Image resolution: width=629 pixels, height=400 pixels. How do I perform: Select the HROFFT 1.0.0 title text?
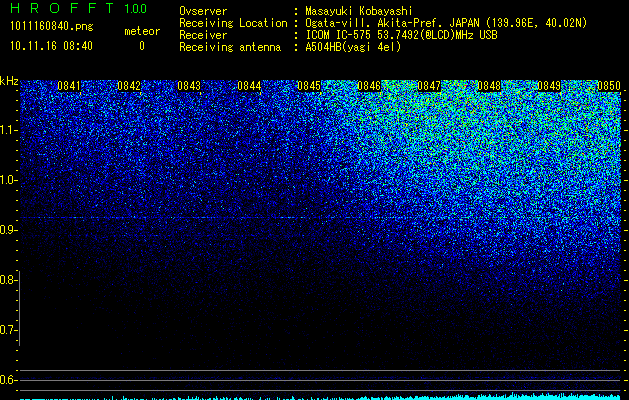pyautogui.click(x=78, y=8)
